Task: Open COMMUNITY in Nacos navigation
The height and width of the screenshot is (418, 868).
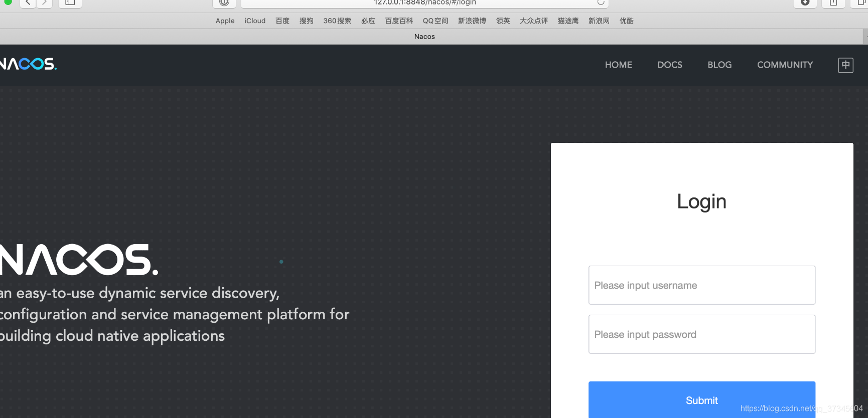Action: coord(785,65)
